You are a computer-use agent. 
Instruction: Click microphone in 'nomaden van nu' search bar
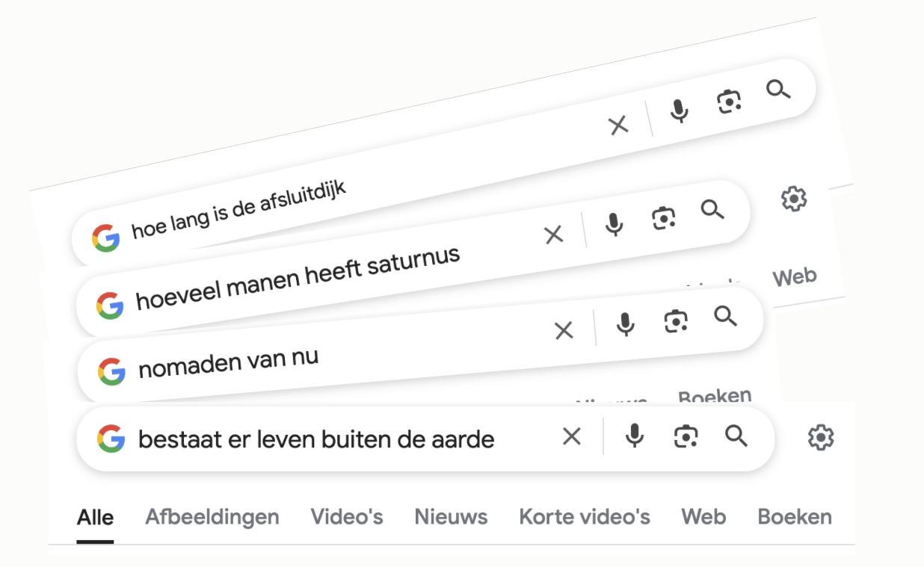point(626,324)
